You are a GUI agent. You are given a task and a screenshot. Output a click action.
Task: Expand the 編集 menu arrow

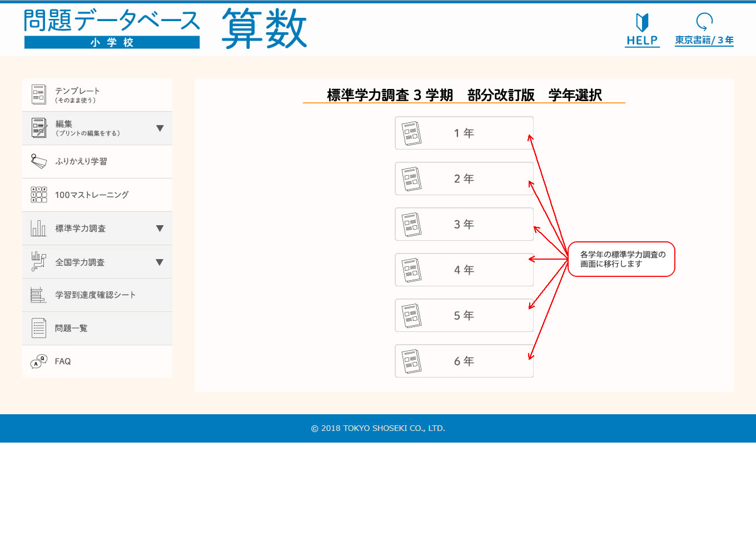pos(160,128)
